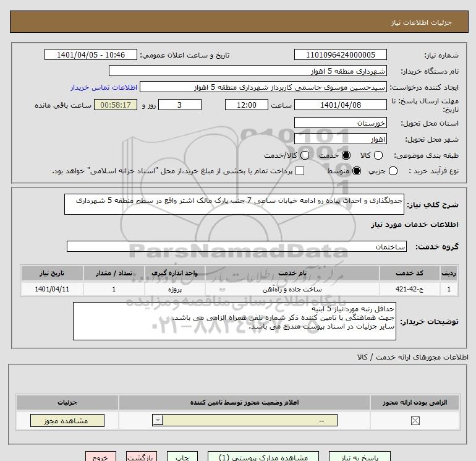Click the ایجاد کننده درخواست field
Image resolution: width=476 pixels, height=461 pixels.
pos(263,87)
